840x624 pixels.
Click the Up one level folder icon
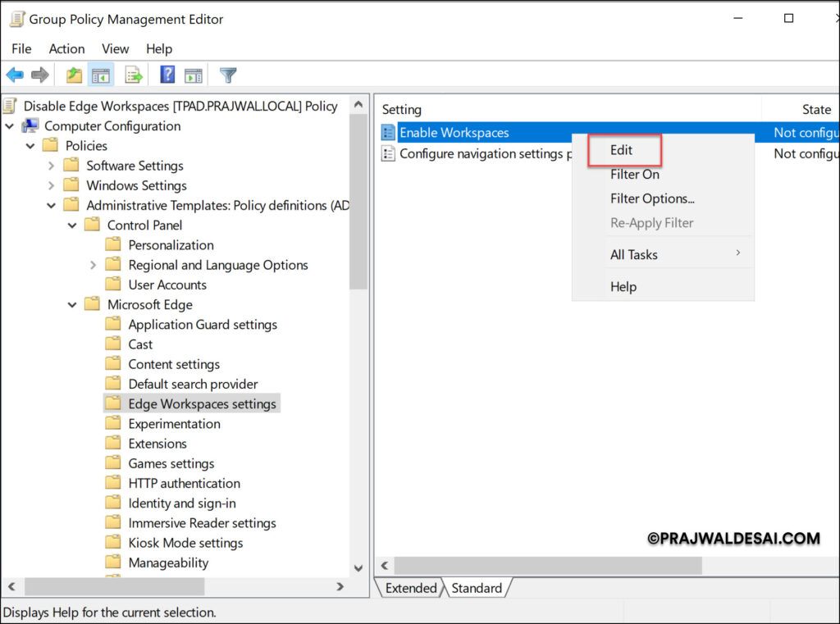[x=74, y=75]
